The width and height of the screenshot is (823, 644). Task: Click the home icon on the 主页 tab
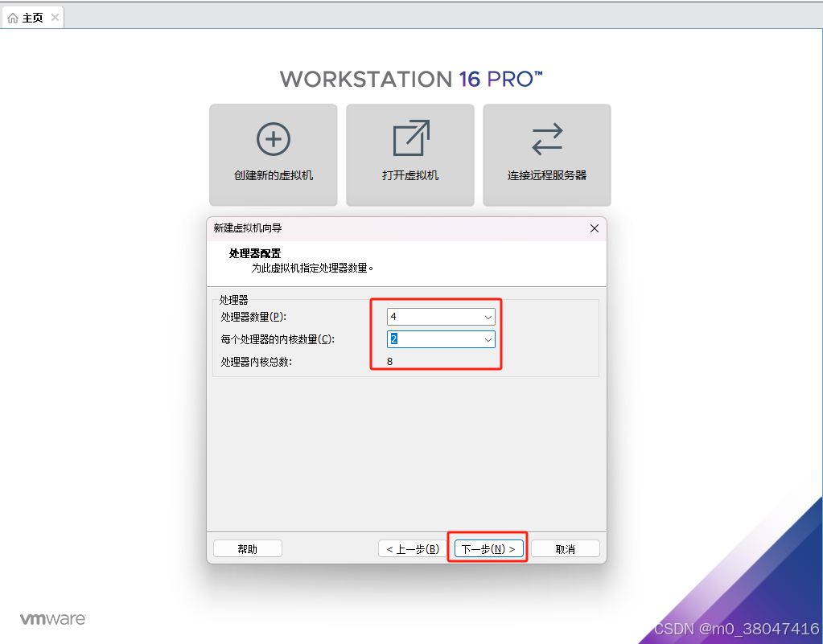[x=13, y=18]
